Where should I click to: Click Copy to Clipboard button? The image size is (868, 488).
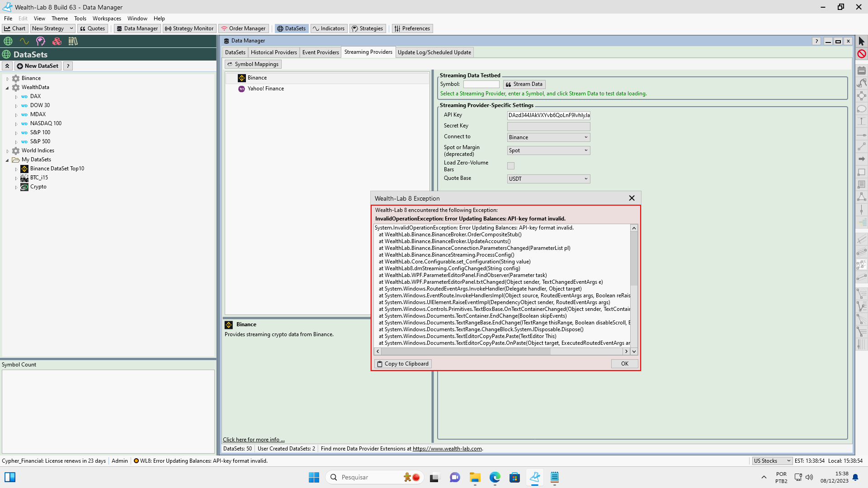click(x=403, y=364)
